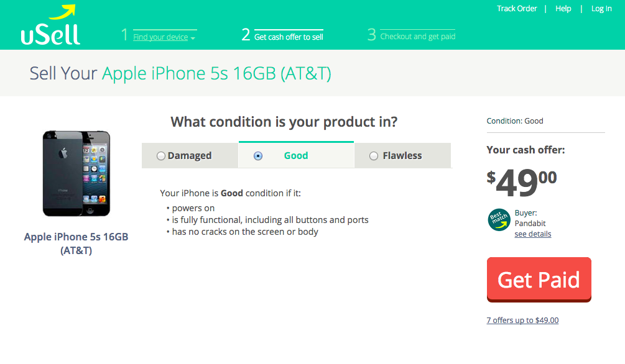The height and width of the screenshot is (364, 625).
Task: Click the yellow arrow above uSell
Action: [62, 12]
